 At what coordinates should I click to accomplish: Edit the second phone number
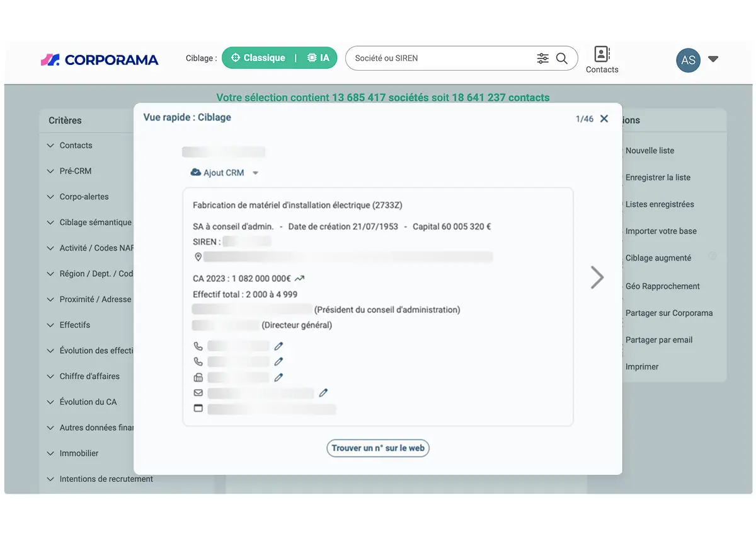(278, 362)
